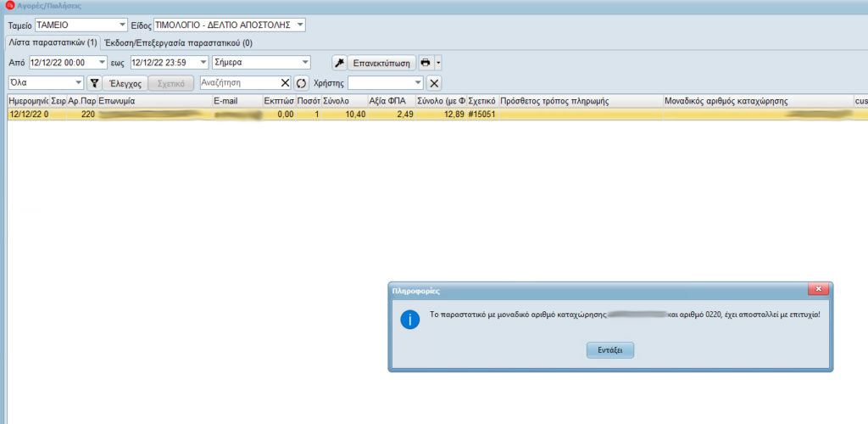Click the blue info icon in dialog

pos(410,319)
